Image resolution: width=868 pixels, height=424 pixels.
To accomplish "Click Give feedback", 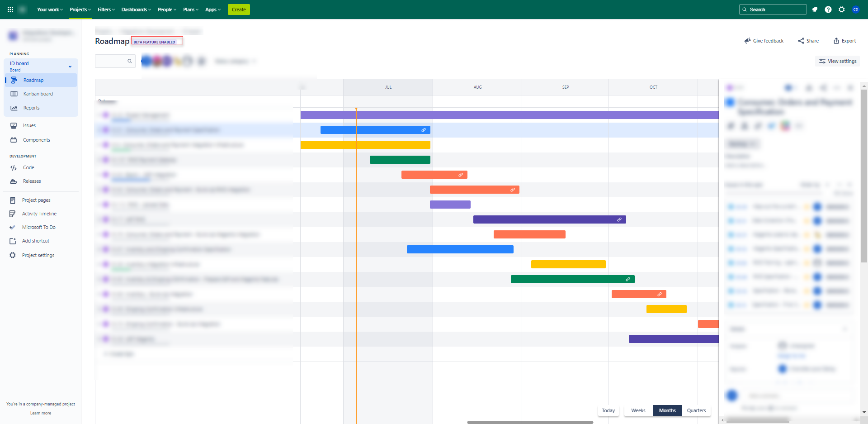I will tap(764, 41).
